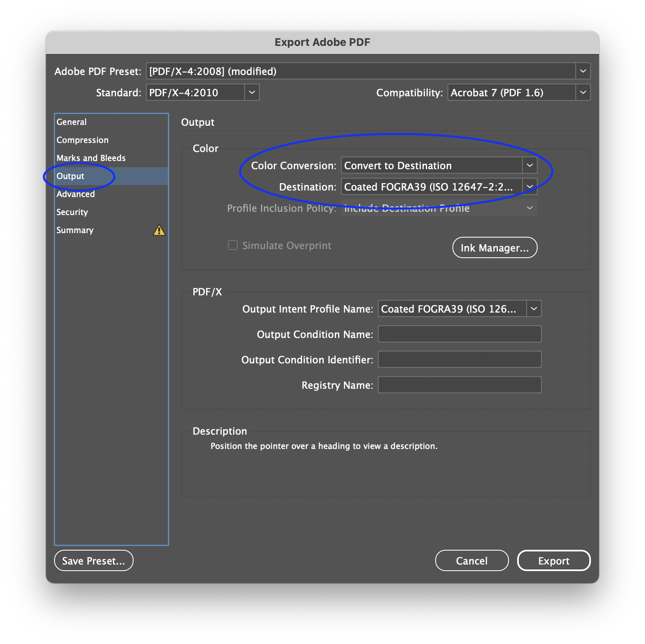Expand the Standard PDF/X-4:2010 dropdown
Image resolution: width=645 pixels, height=644 pixels.
point(252,93)
